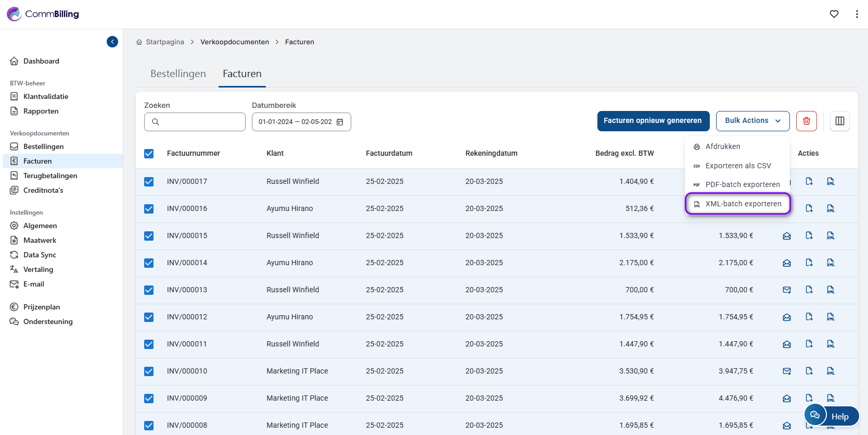Viewport: 868px width, 435px height.
Task: Click Facturen opnieuw genereren button
Action: (653, 121)
